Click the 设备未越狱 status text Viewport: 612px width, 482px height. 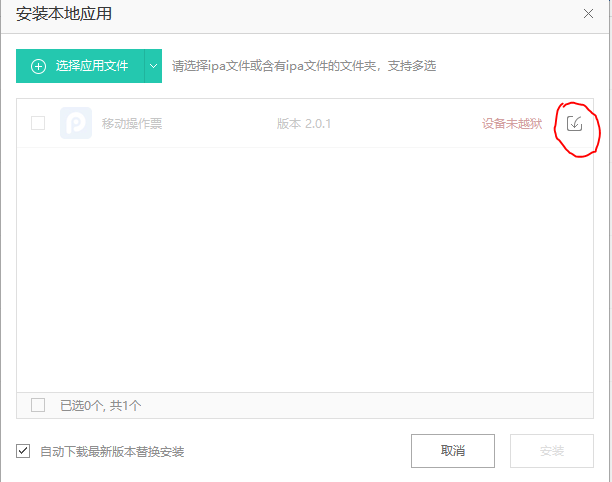click(x=511, y=124)
